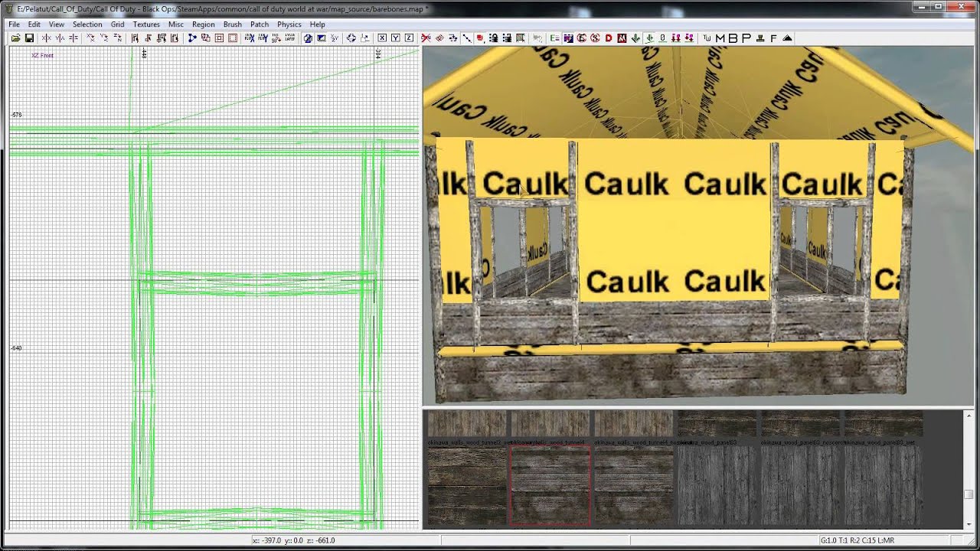Click the diagonal line tool icon
The width and height of the screenshot is (980, 551).
point(469,37)
